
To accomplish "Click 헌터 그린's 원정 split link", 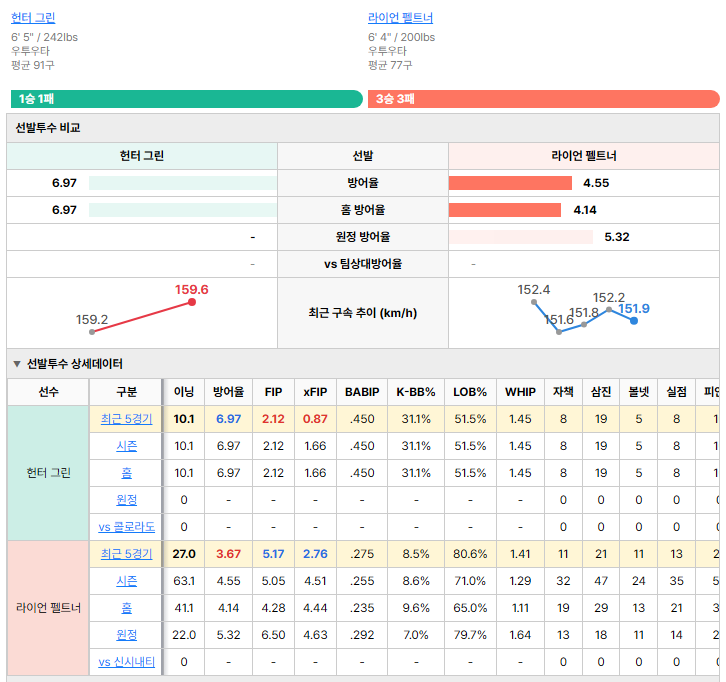I will point(126,500).
